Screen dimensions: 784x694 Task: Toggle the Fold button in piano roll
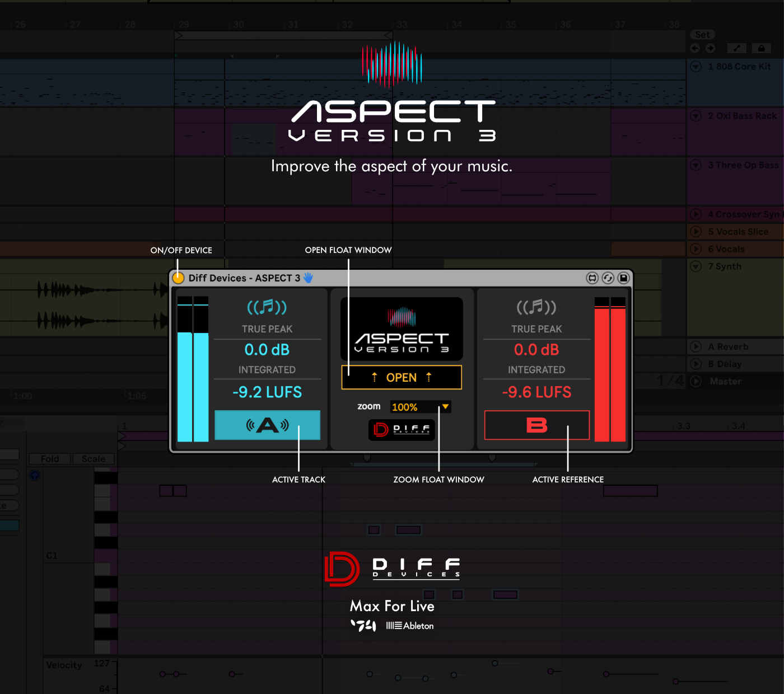49,459
